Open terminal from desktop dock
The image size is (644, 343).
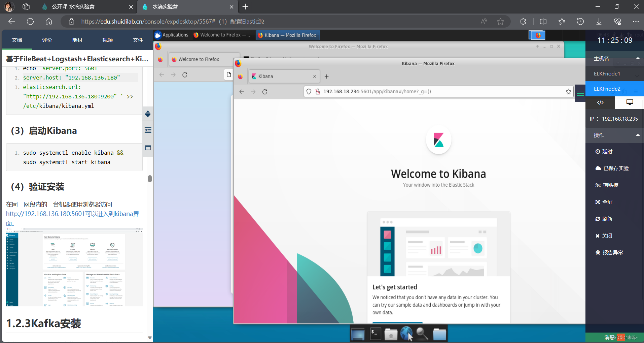[x=375, y=334]
